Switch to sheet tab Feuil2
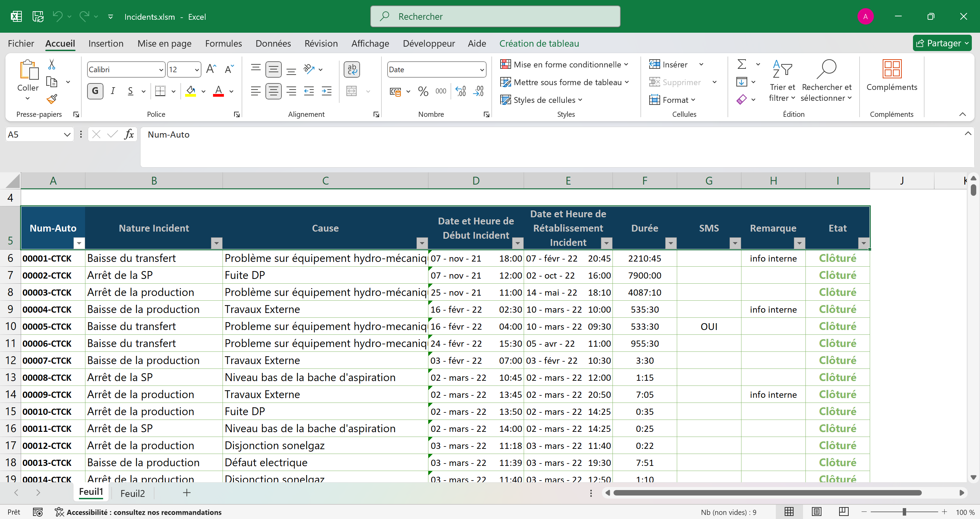The height and width of the screenshot is (519, 980). tap(132, 493)
